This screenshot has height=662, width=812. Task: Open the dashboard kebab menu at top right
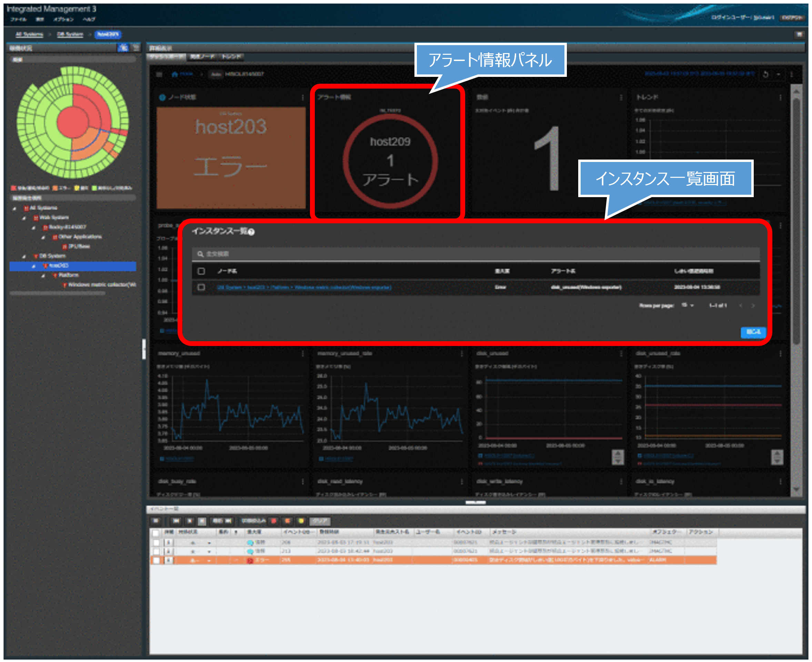(x=792, y=74)
